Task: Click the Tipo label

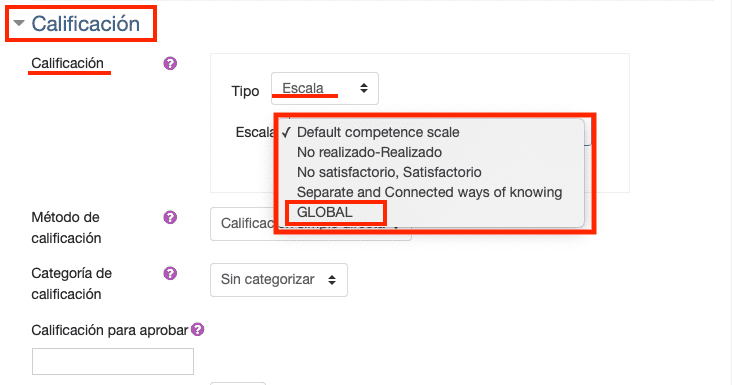Action: click(x=245, y=91)
